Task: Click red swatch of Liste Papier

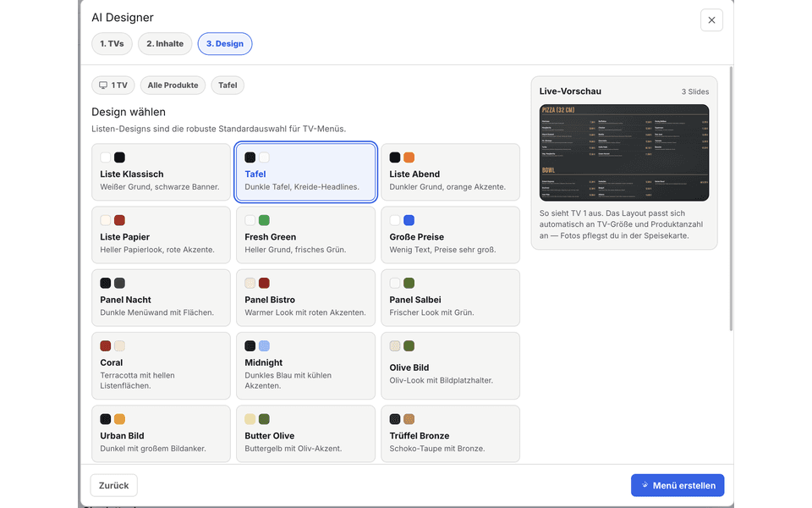Action: click(x=119, y=220)
